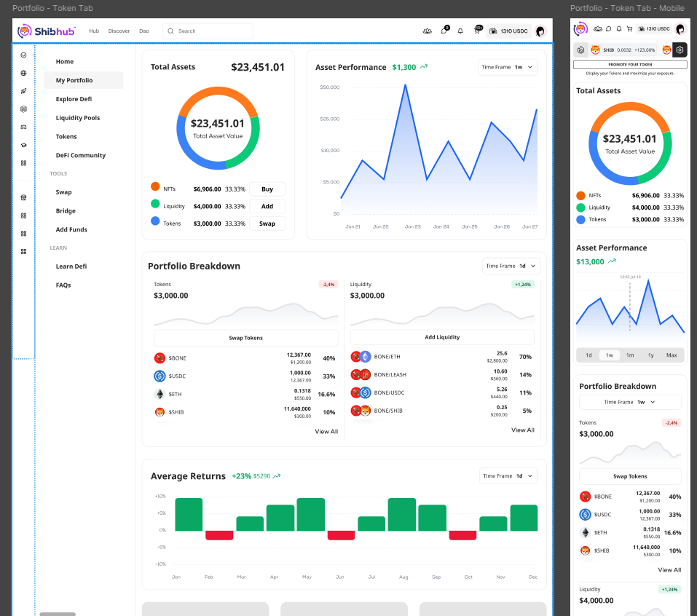Viewport: 697px width, 616px height.
Task: Select the 1y range in mobile chart
Action: coord(651,355)
